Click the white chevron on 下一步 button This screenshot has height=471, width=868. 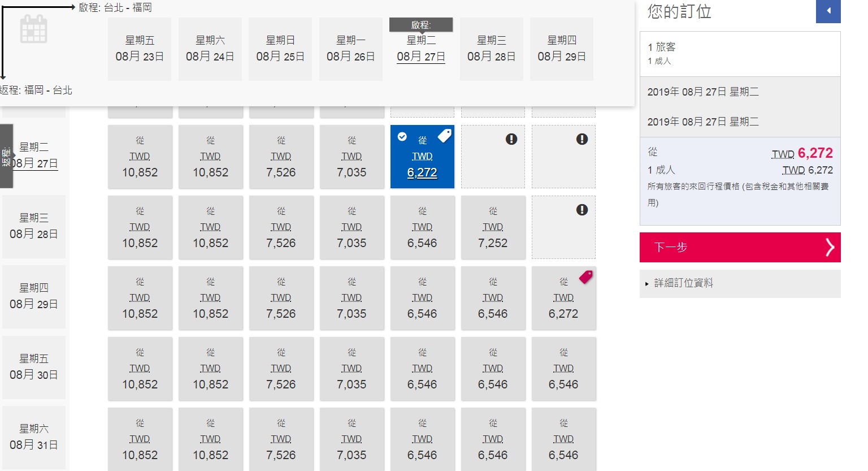click(x=829, y=247)
